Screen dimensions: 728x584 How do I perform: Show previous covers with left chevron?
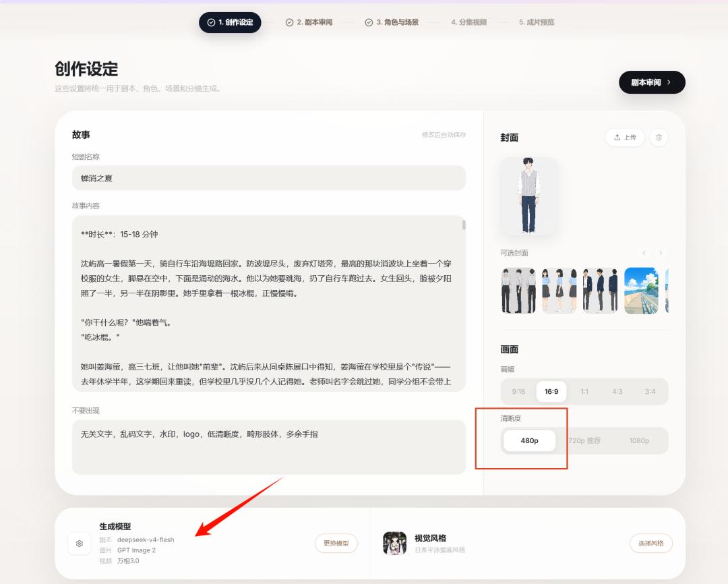[x=644, y=253]
